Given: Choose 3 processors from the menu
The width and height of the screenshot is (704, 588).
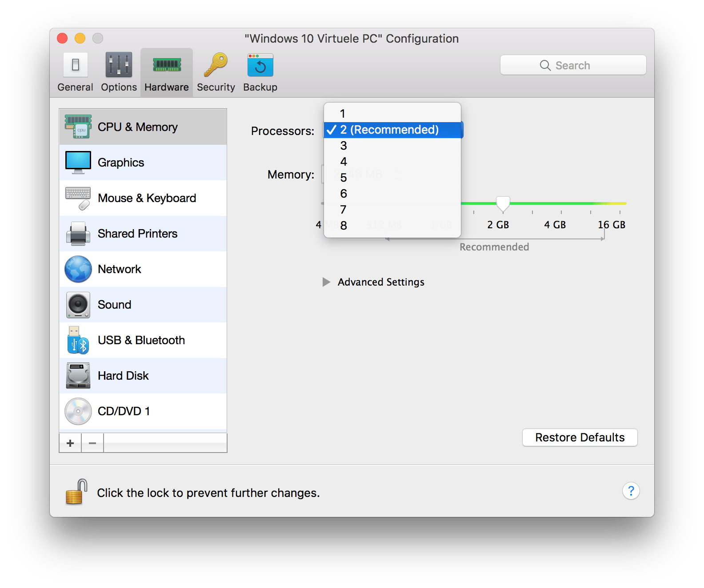Looking at the screenshot, I should point(392,146).
